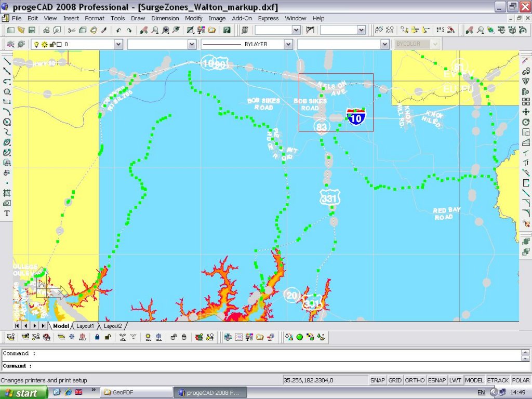Image resolution: width=532 pixels, height=399 pixels.
Task: Open the BYLAYER linetype dropdown
Action: 288,45
